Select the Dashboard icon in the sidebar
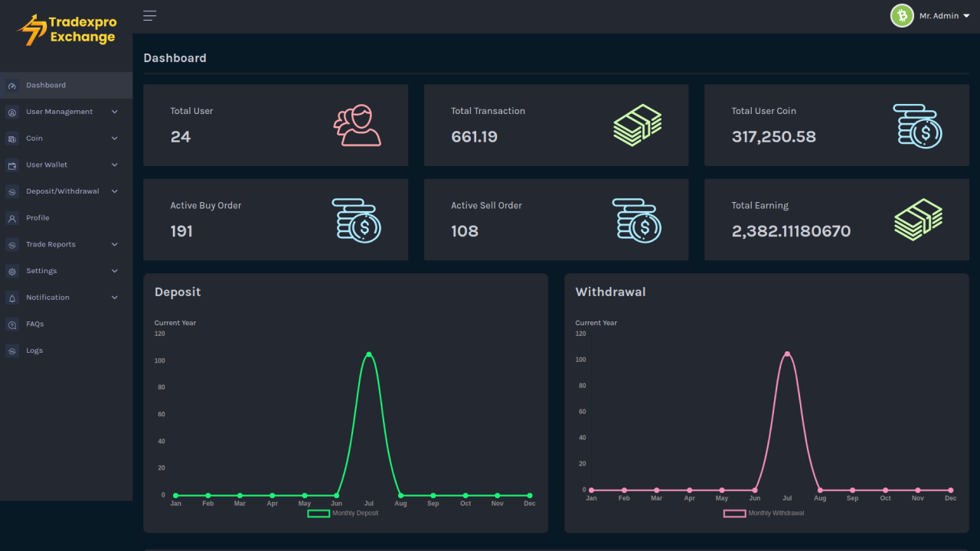The width and height of the screenshot is (980, 551). 11,85
